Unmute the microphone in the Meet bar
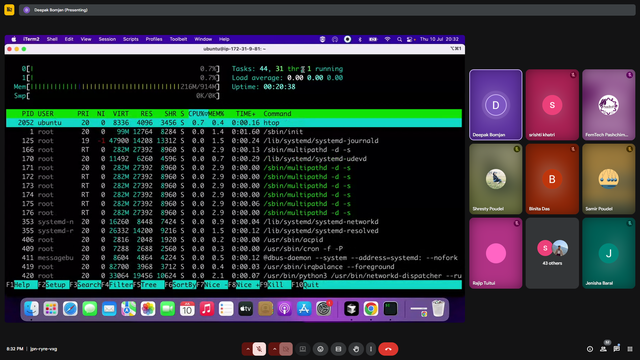This screenshot has height=360, width=640. (259, 349)
